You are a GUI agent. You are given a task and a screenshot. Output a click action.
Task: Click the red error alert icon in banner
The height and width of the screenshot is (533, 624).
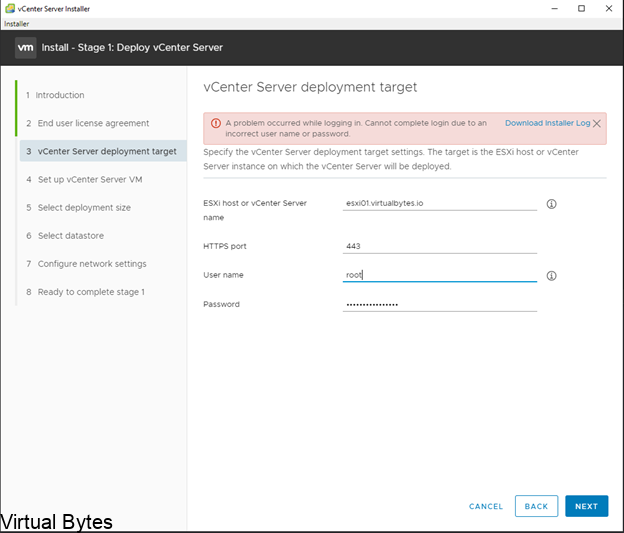point(216,123)
